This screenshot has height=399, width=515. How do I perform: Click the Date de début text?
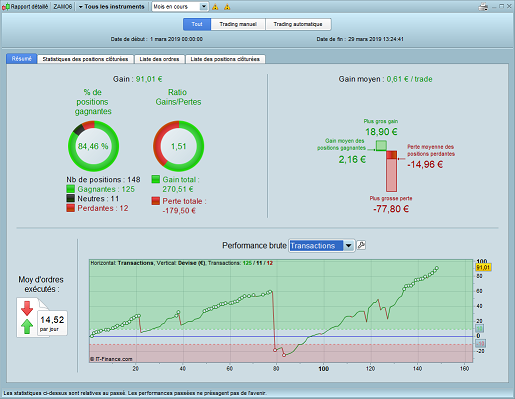click(x=157, y=39)
